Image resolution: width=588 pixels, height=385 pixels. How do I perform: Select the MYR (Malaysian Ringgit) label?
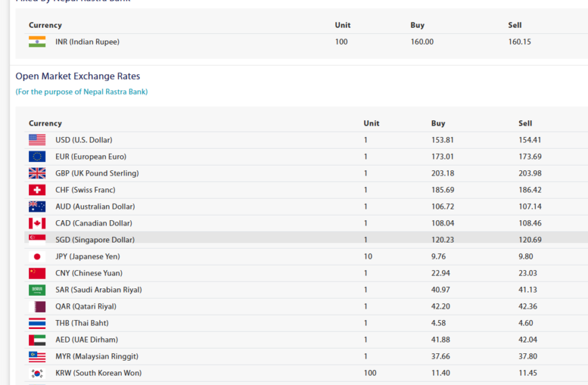pos(97,357)
